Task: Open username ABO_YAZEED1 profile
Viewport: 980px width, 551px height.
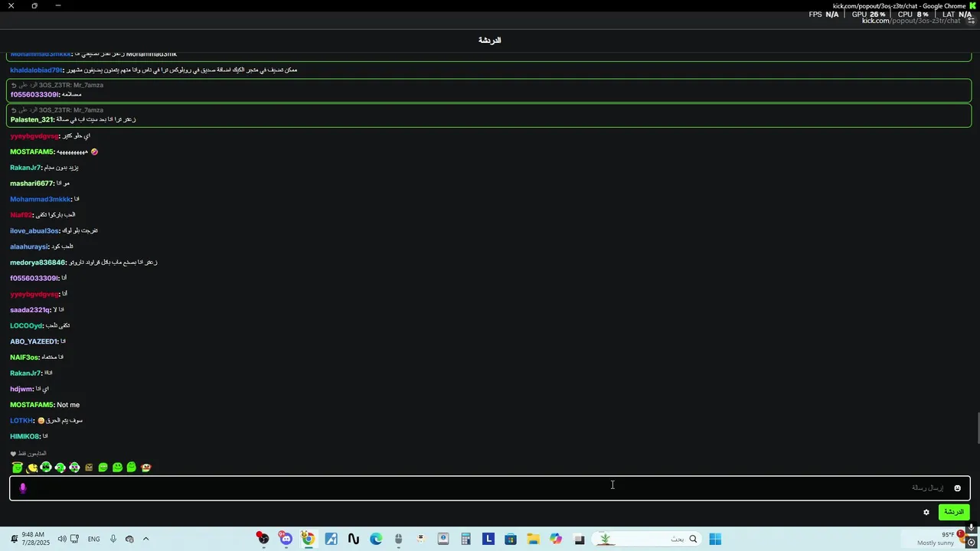Action: tap(34, 341)
